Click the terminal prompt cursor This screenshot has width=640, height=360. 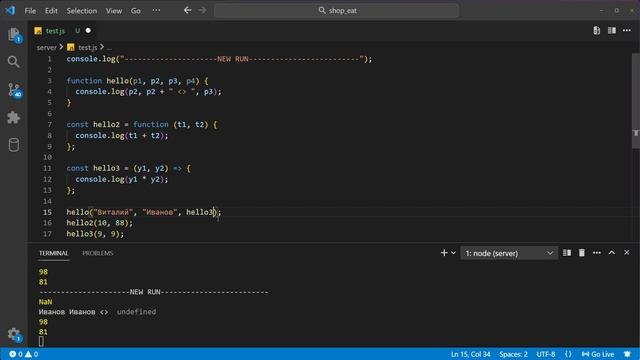pyautogui.click(x=41, y=341)
